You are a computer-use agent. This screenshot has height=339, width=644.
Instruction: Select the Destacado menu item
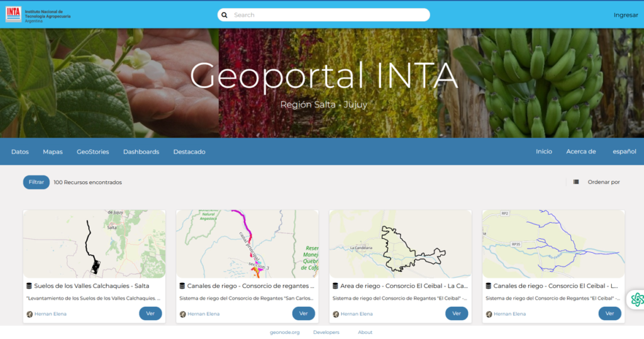(189, 152)
